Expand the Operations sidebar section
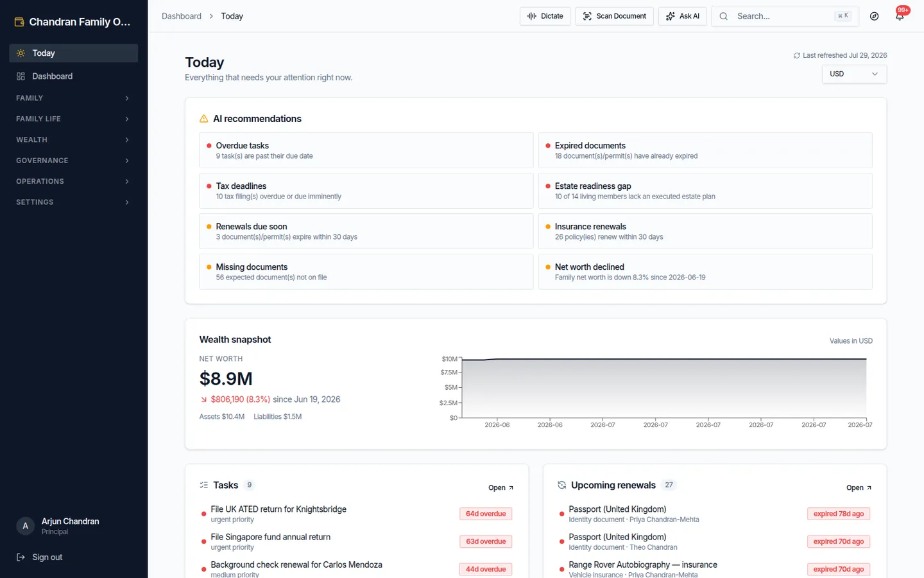The height and width of the screenshot is (578, 924). pos(73,181)
